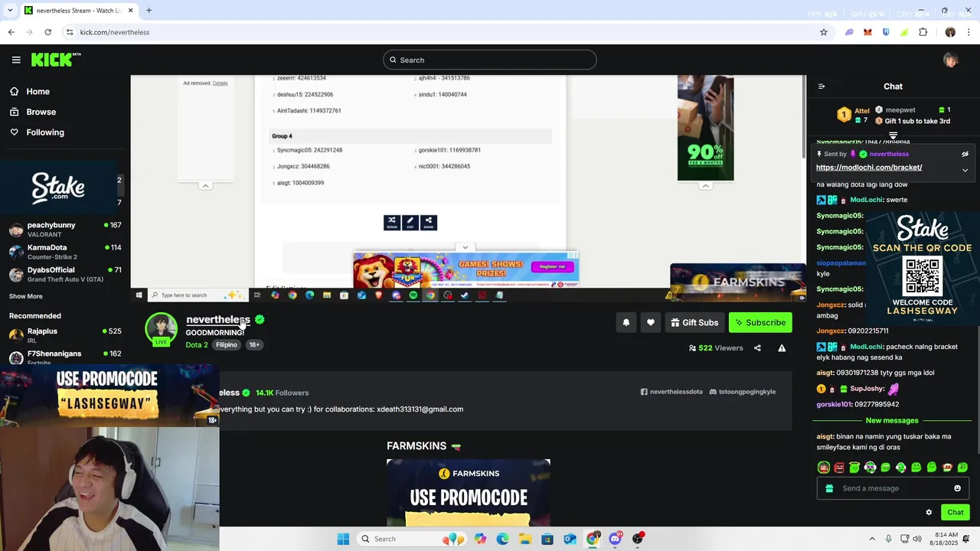Focus the Send a message field
This screenshot has width=980, height=551.
tap(893, 488)
